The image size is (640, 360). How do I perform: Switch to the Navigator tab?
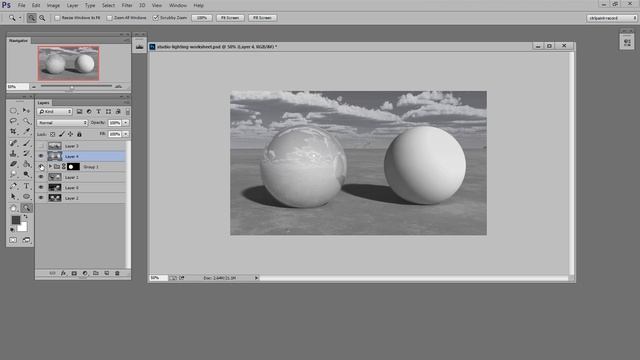(x=18, y=40)
